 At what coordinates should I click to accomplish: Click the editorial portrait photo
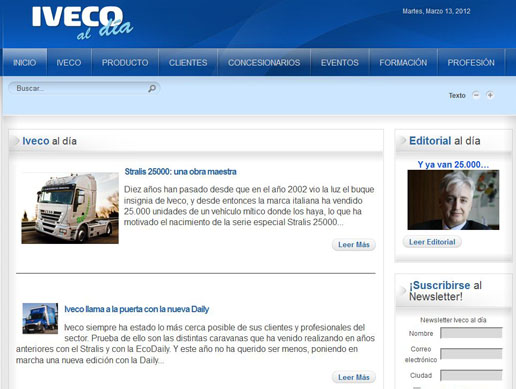point(453,200)
